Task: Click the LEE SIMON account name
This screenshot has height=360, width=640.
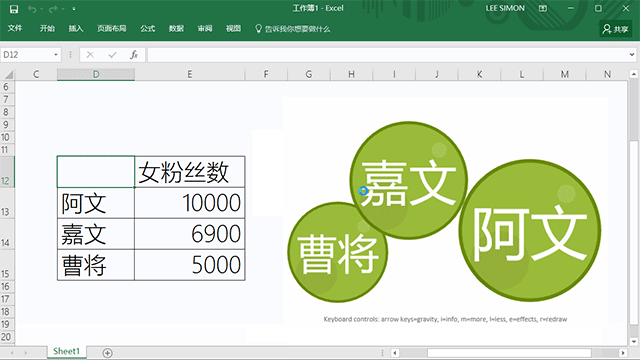Action: tap(505, 8)
